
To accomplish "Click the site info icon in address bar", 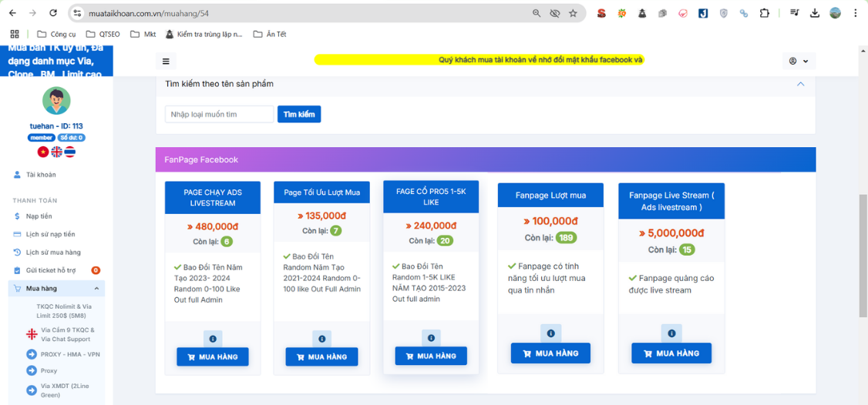I will (77, 13).
